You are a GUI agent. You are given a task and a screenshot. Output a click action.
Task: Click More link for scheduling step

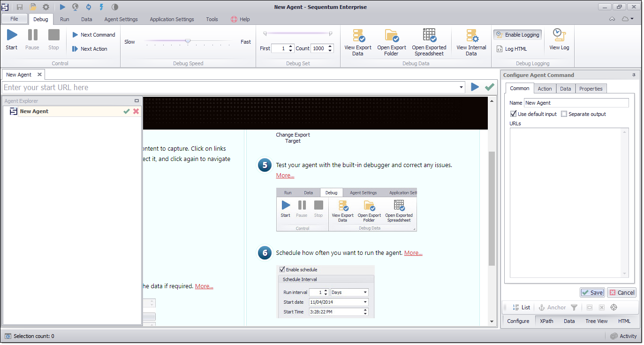pos(413,253)
